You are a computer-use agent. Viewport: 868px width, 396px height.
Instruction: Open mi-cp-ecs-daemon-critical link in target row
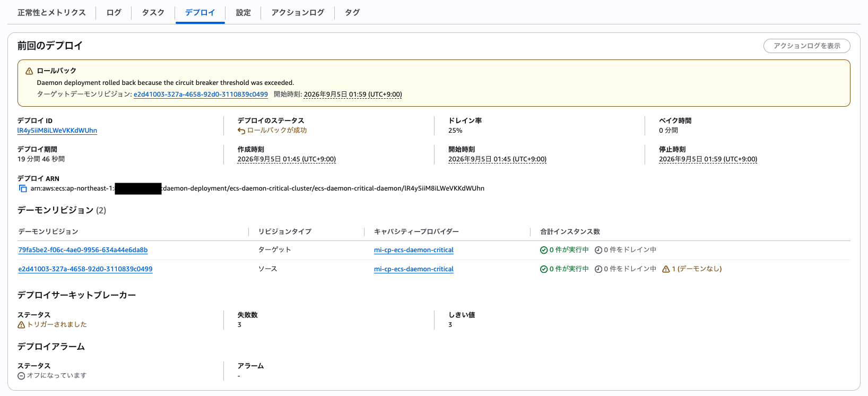click(x=414, y=250)
